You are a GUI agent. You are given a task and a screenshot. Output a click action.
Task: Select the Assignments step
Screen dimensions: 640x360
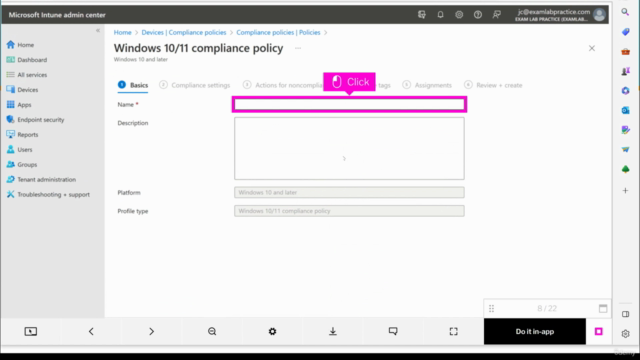(427, 85)
